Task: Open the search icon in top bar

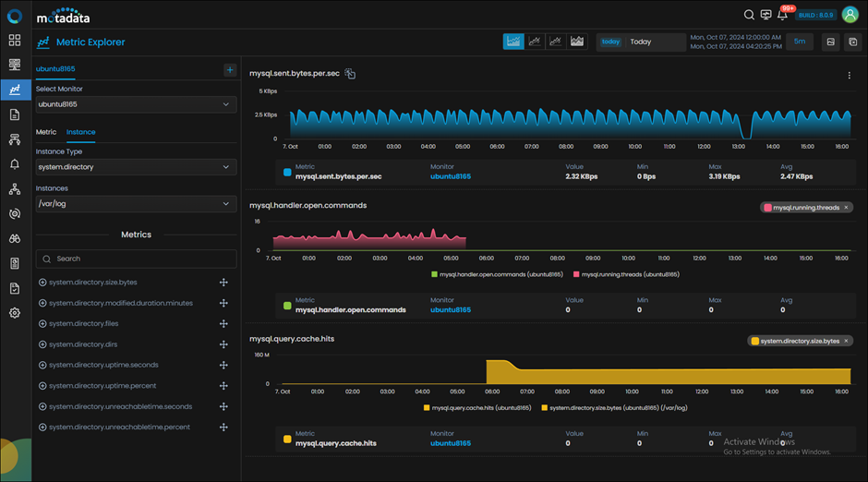Action: 749,15
